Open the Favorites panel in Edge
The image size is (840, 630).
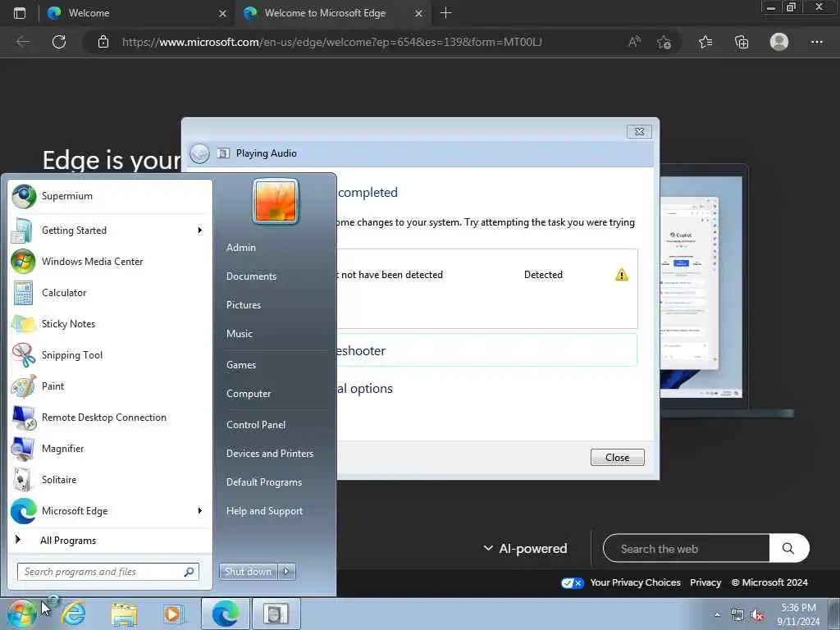[705, 42]
